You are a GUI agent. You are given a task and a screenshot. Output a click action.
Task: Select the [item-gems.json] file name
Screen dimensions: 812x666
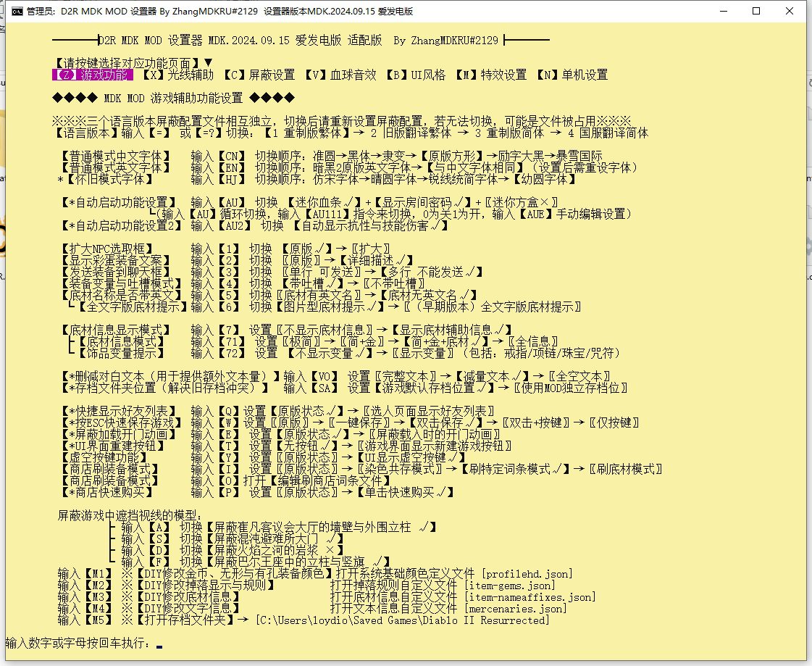tap(509, 585)
